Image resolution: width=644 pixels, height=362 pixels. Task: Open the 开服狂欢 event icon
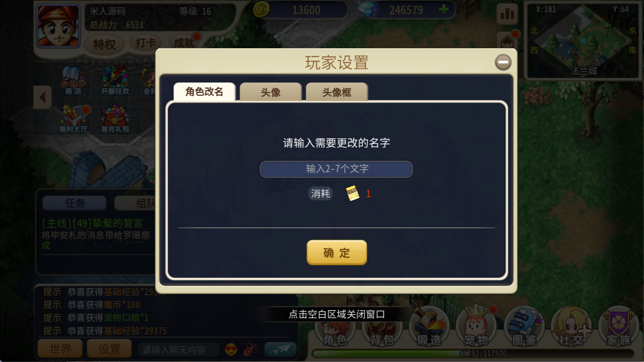pyautogui.click(x=115, y=80)
